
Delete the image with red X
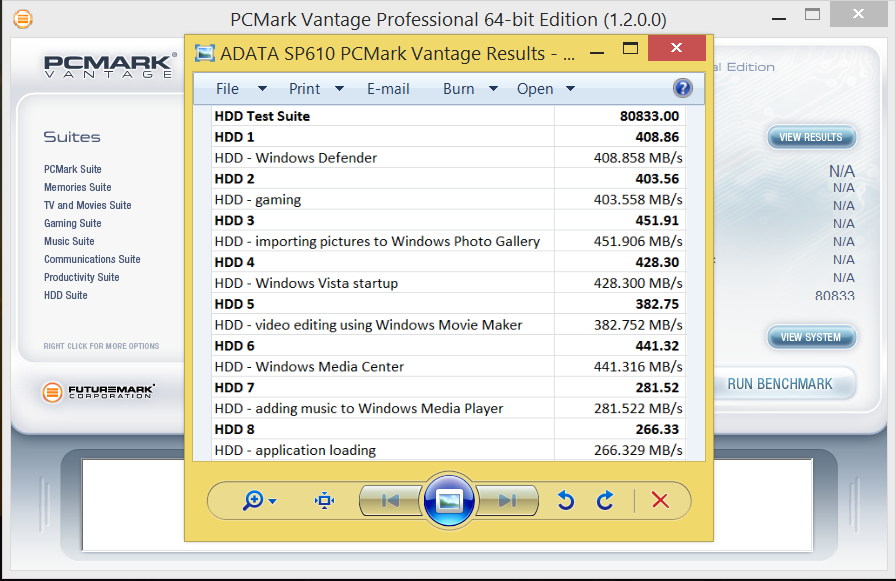[660, 501]
